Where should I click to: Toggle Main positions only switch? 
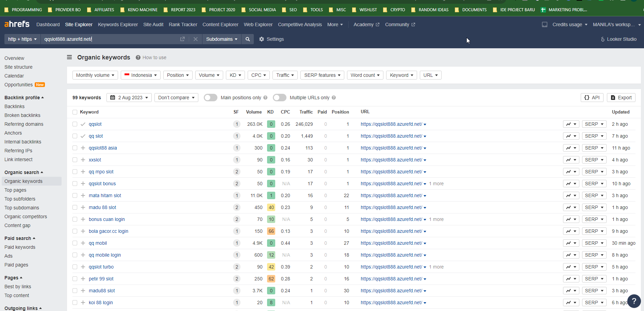tap(211, 98)
